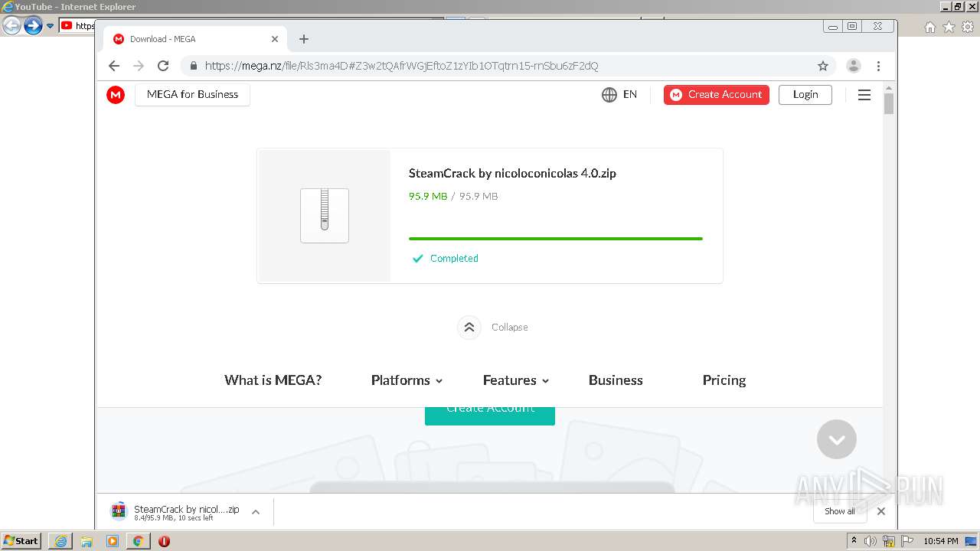Viewport: 980px width, 551px height.
Task: Collapse the section with the double chevron
Action: (x=469, y=328)
